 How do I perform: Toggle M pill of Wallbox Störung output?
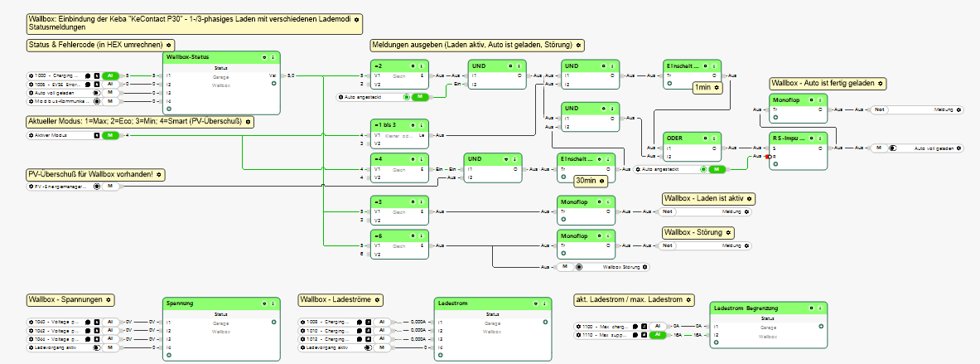565,266
